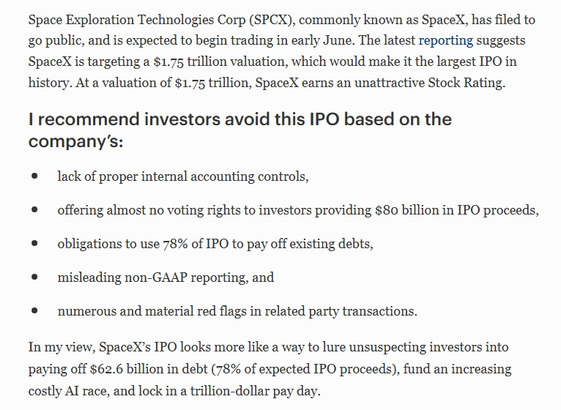Viewport: 561px width, 410px height.
Task: Click the "misleading non-GAAP reporting, and" list item
Action: (166, 277)
